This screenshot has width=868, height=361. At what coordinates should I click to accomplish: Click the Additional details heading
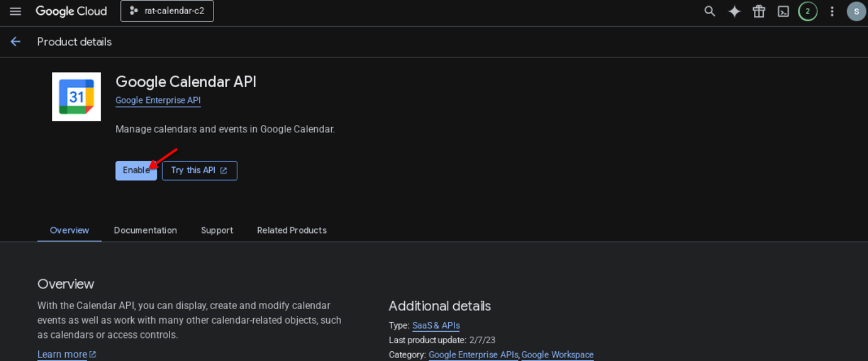point(440,306)
